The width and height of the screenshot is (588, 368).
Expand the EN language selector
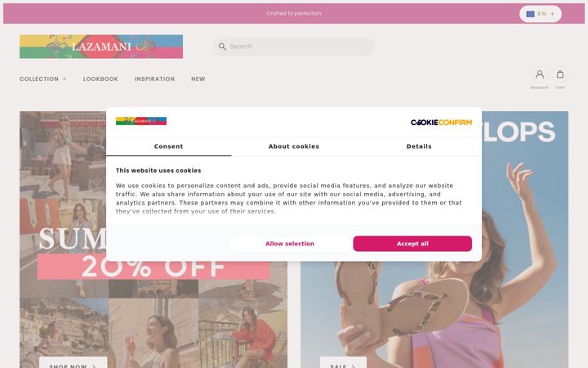(x=541, y=14)
